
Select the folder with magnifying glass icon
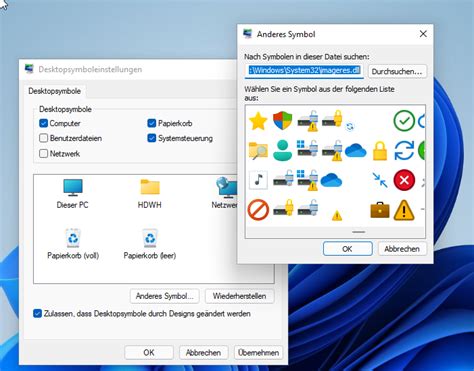click(x=258, y=150)
